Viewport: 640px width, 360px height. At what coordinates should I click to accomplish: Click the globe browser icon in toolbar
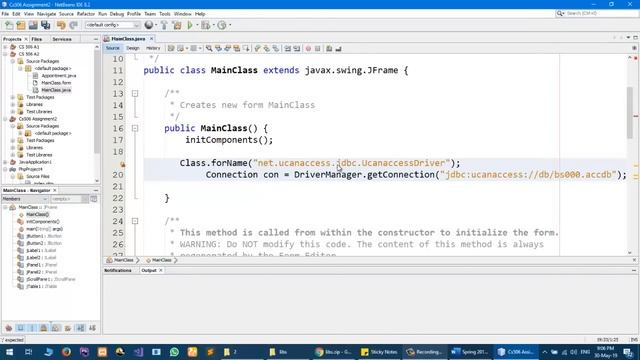click(149, 25)
